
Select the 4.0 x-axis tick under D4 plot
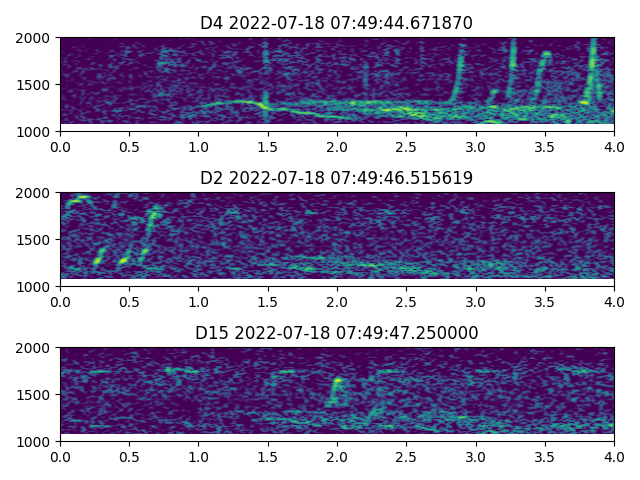tap(614, 146)
